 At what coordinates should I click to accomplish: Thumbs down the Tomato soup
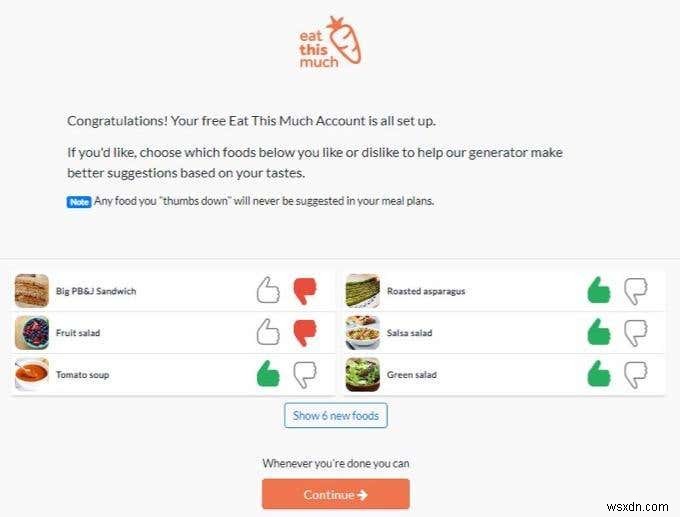click(304, 374)
